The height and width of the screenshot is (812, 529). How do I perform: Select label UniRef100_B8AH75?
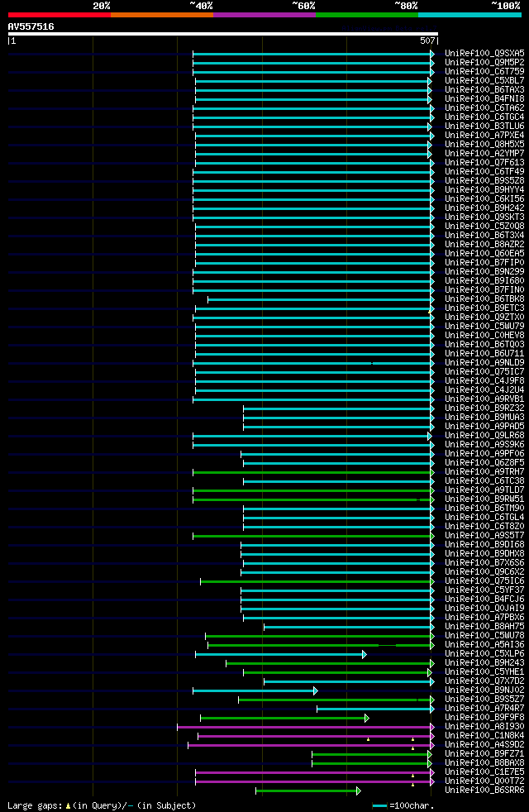484,627
